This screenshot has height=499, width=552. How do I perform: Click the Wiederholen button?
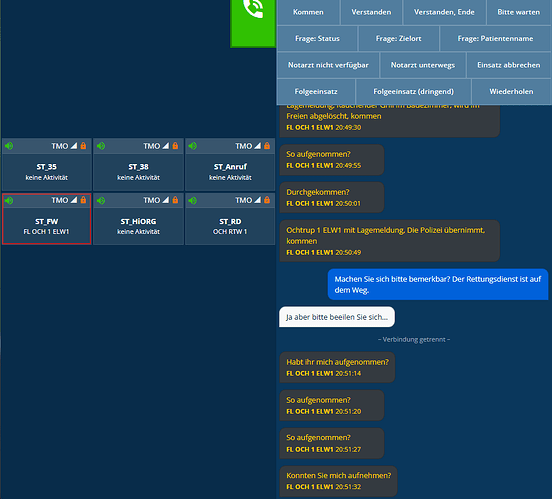point(511,92)
